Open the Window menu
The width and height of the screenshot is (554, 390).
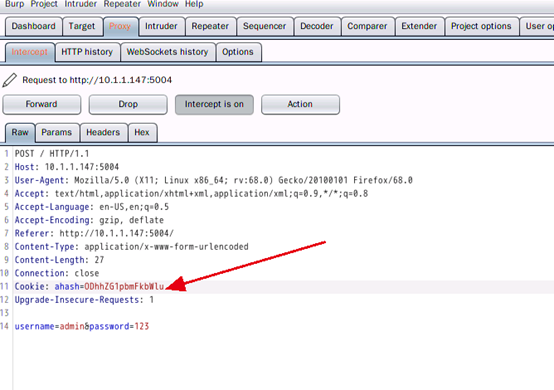tap(163, 4)
